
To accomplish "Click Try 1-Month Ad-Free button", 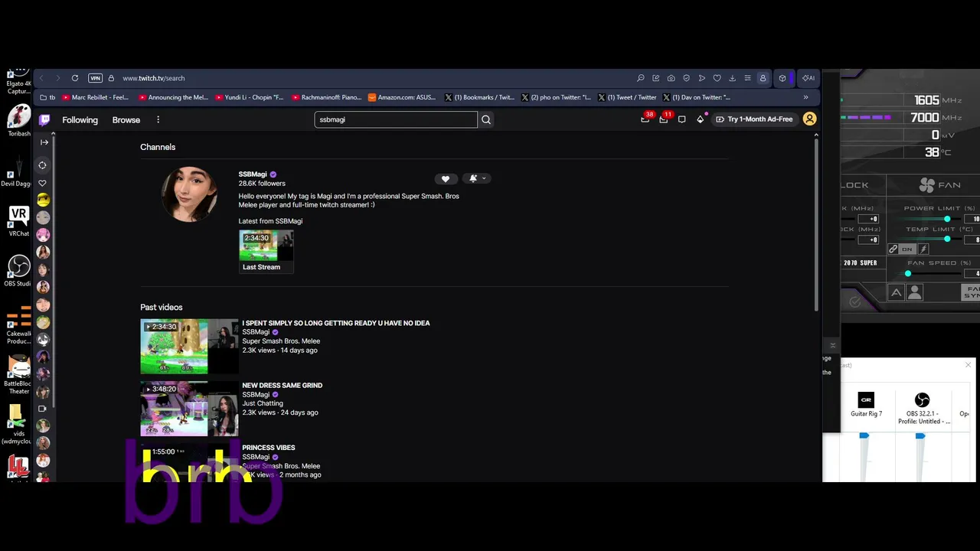I will coord(754,119).
